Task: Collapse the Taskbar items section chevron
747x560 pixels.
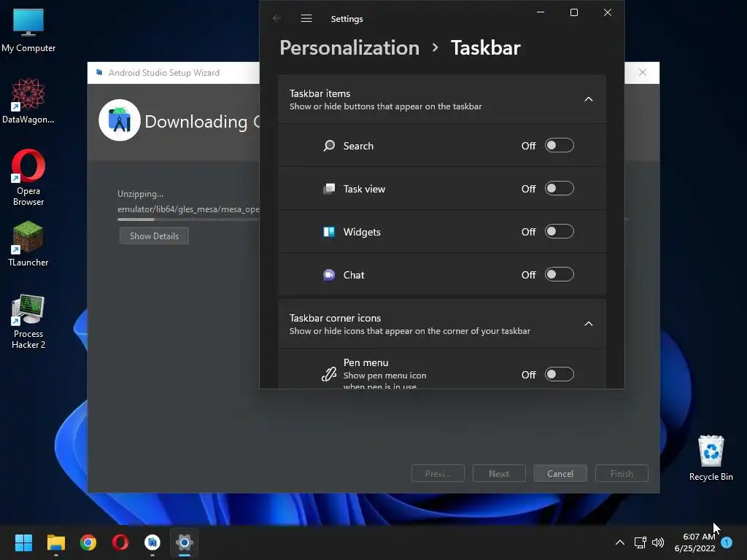Action: [589, 99]
